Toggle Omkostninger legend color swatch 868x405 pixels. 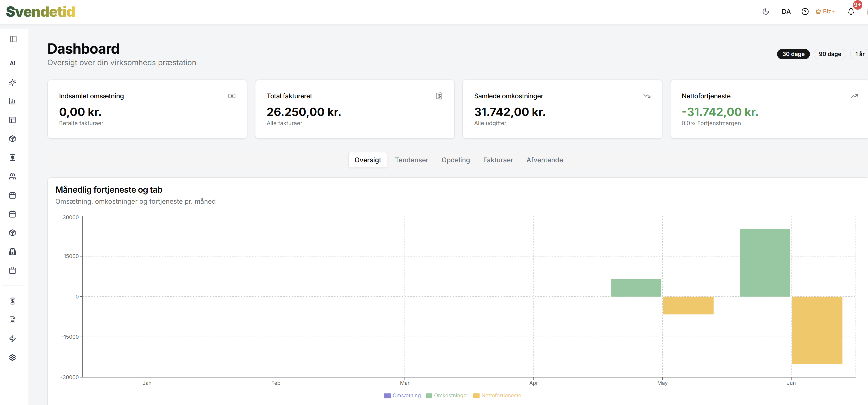pyautogui.click(x=429, y=396)
